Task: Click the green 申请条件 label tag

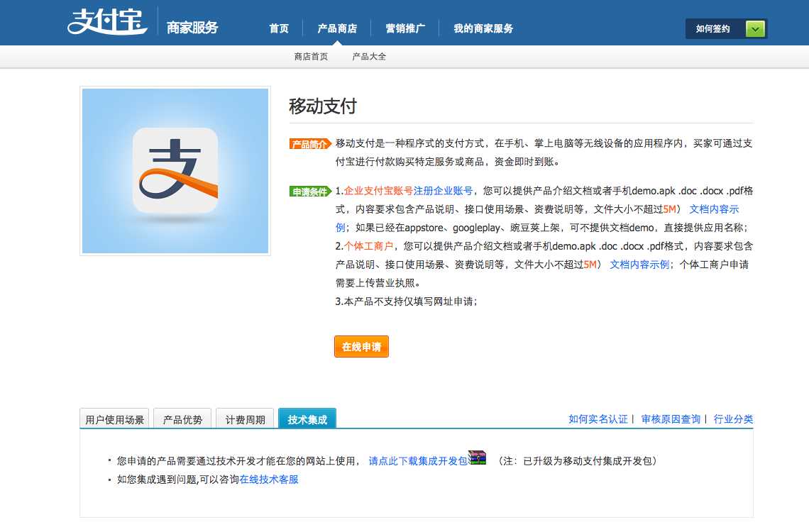Action: click(310, 192)
